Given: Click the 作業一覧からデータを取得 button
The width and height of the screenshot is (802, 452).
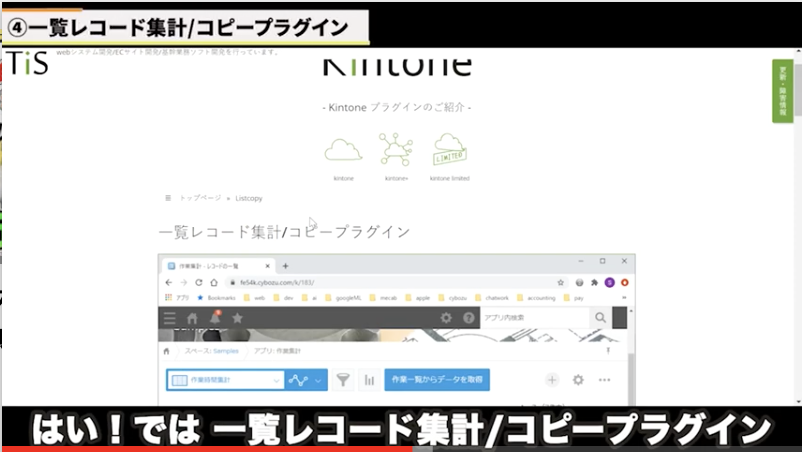Looking at the screenshot, I should tap(436, 380).
